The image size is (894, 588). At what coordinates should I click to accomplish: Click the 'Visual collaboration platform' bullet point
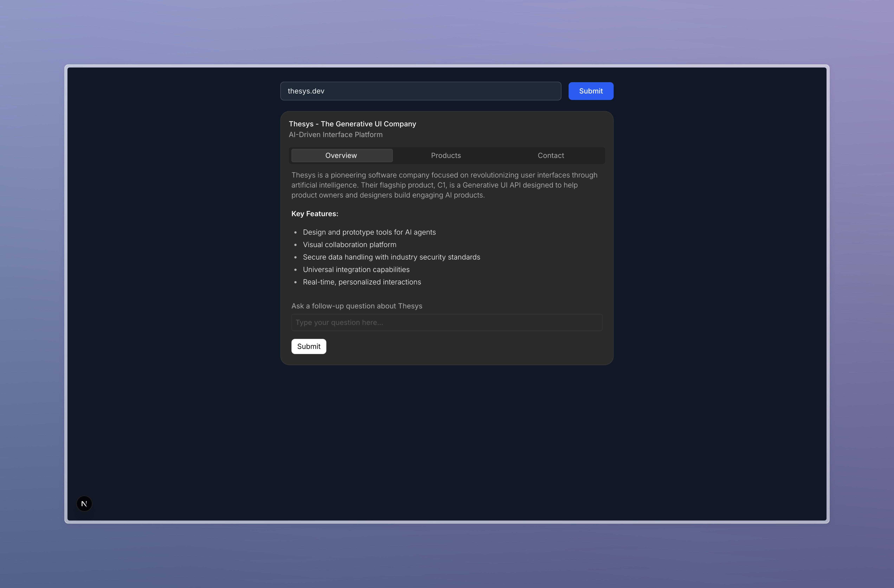(x=349, y=244)
